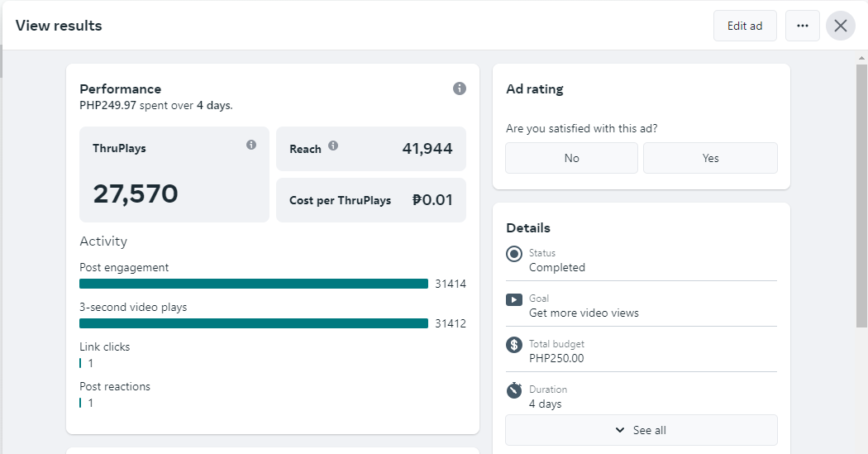868x454 pixels.
Task: Click the Goal video play icon
Action: 514,299
